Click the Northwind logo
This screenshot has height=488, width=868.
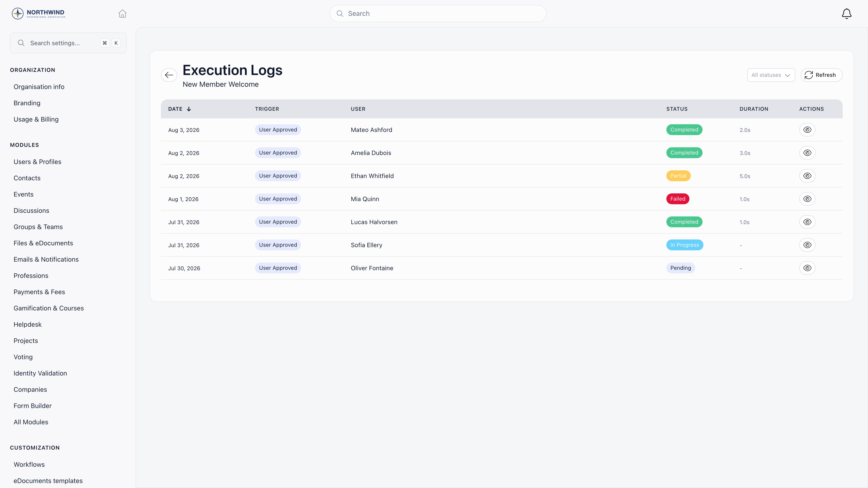[x=38, y=14]
